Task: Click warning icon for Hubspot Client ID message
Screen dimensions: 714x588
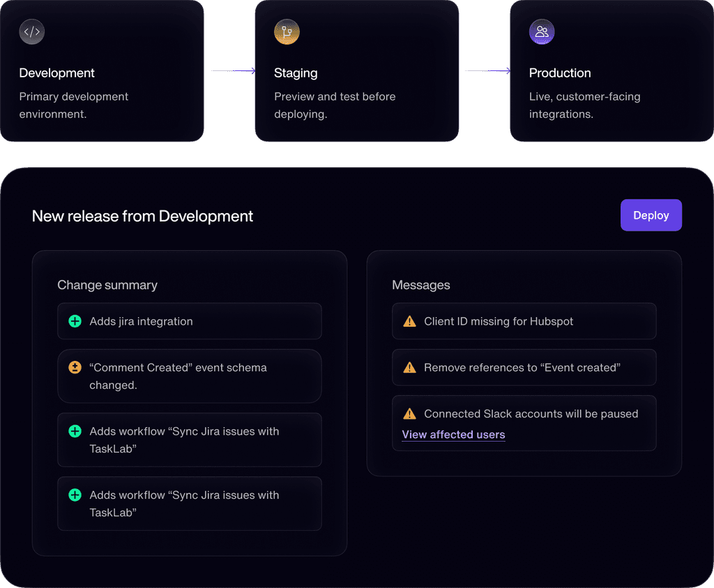Action: 409,321
